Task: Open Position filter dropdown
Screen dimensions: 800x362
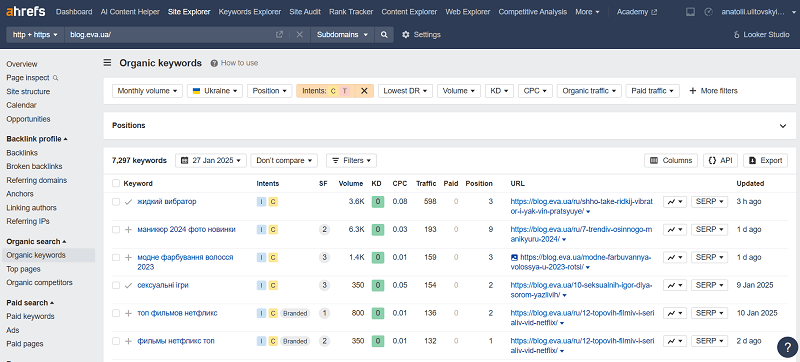Action: coord(269,91)
